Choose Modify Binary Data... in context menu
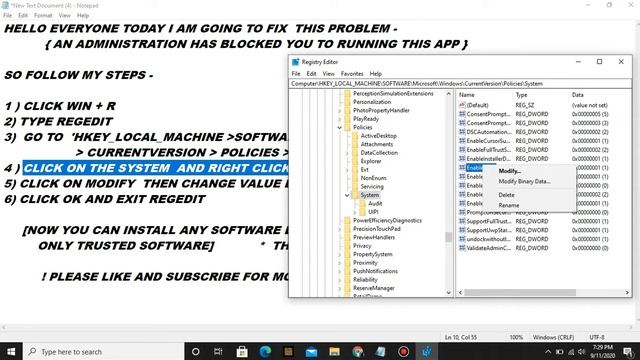The height and width of the screenshot is (360, 640). pos(524,181)
